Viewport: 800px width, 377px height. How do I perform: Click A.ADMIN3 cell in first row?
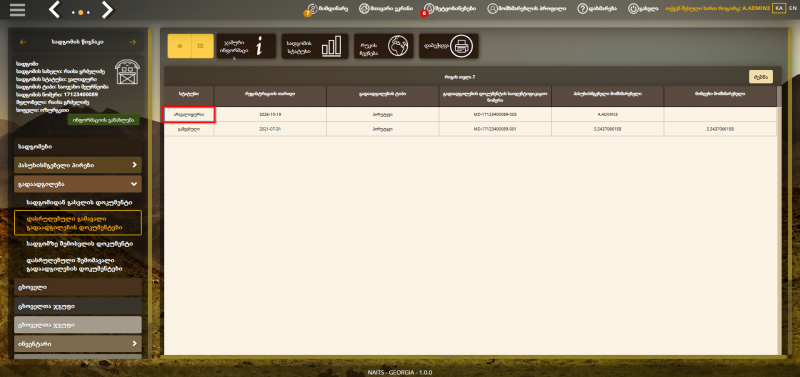[608, 115]
